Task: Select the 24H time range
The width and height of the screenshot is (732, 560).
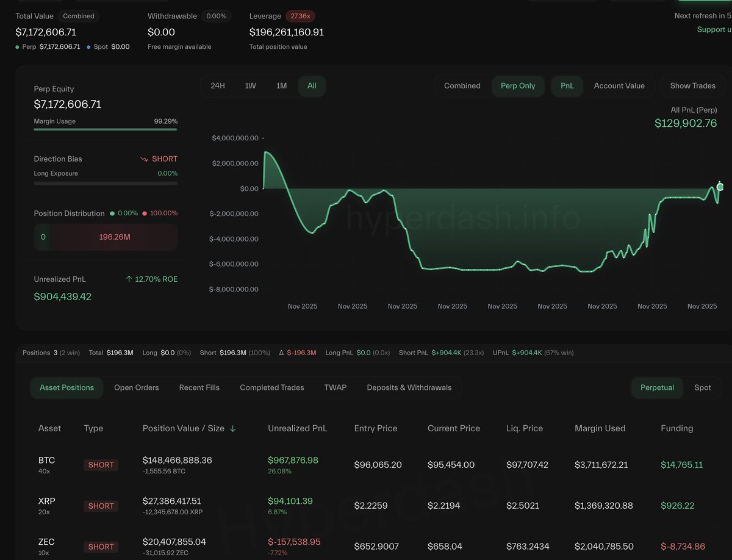Action: [218, 86]
